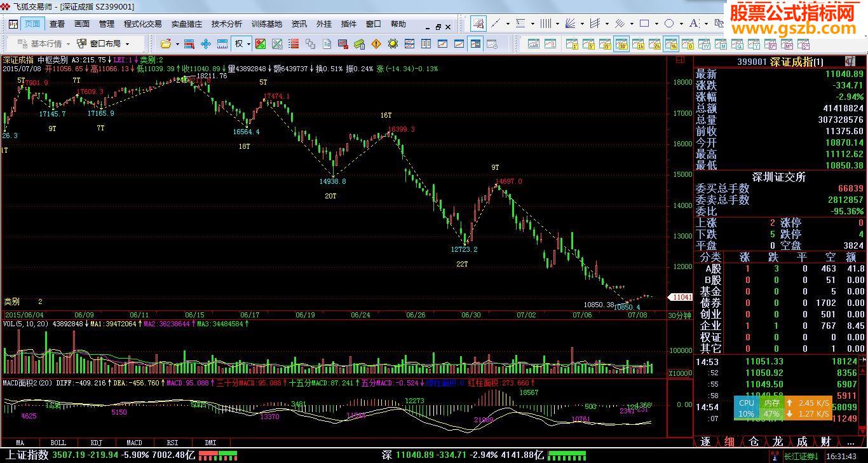868x463 pixels.
Task: Click the ruler measure toolbar icon
Action: pos(222,44)
